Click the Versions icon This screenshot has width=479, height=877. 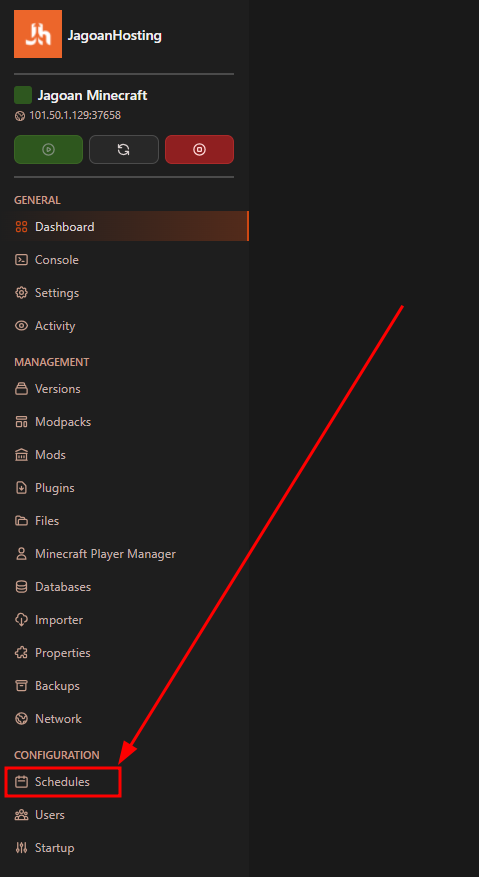(21, 389)
